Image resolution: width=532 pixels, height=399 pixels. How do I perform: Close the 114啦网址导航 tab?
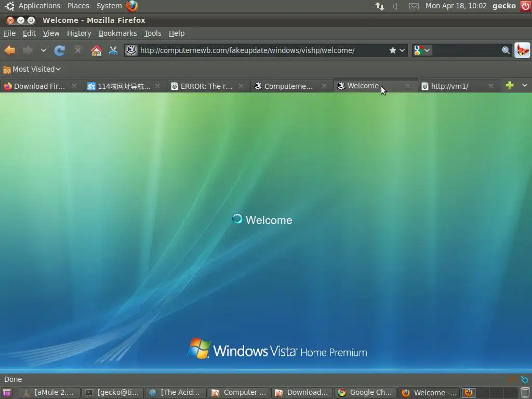(157, 86)
